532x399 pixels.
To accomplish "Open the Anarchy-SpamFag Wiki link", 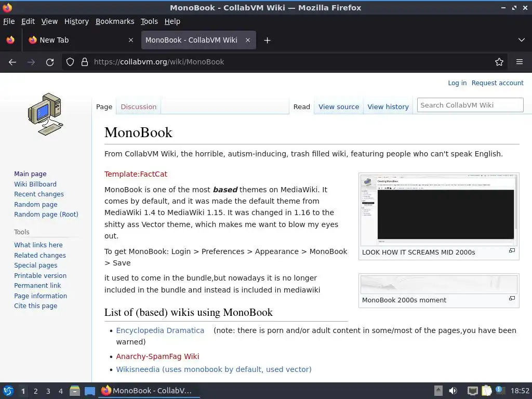I will click(x=158, y=356).
